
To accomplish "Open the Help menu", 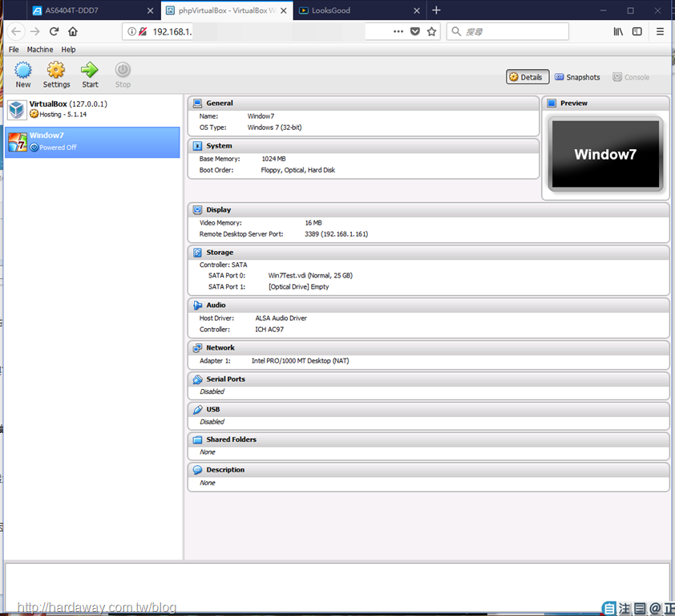I will [x=68, y=50].
